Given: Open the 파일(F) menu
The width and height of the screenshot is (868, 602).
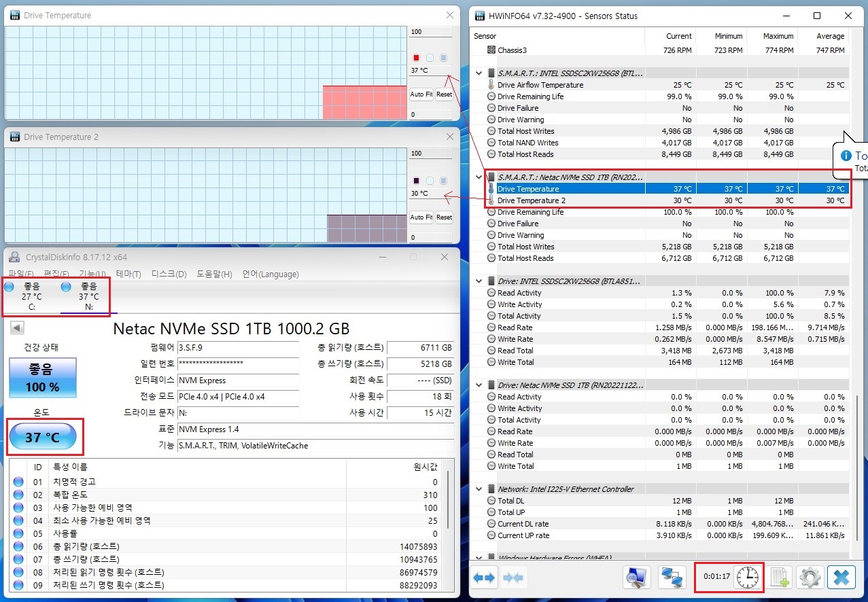Looking at the screenshot, I should point(21,274).
